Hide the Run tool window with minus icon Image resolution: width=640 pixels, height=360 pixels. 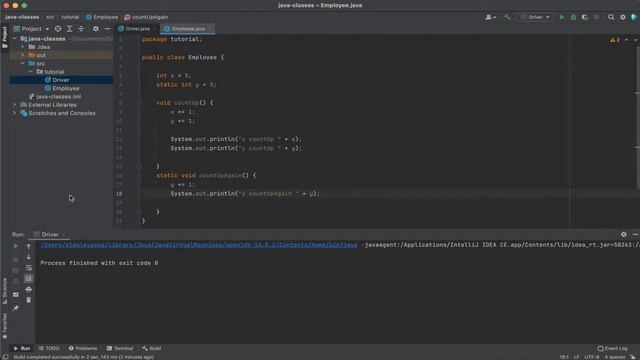[636, 234]
